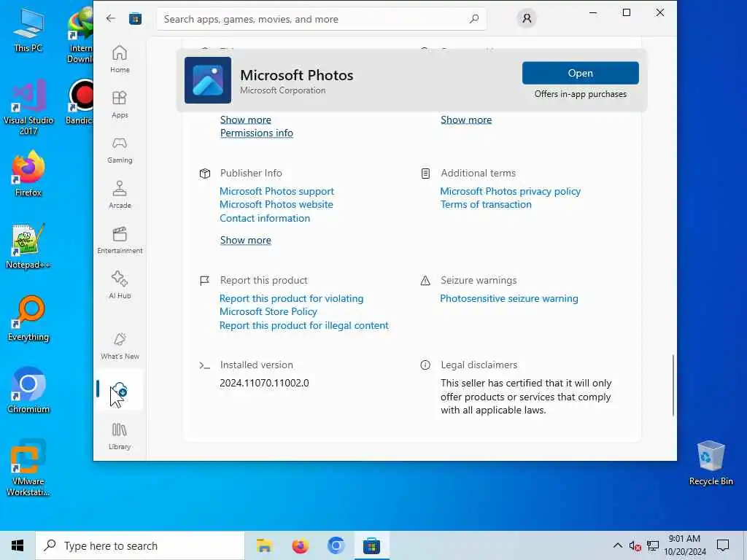The height and width of the screenshot is (560, 747).
Task: Report product for violating Store Policy
Action: [291, 305]
